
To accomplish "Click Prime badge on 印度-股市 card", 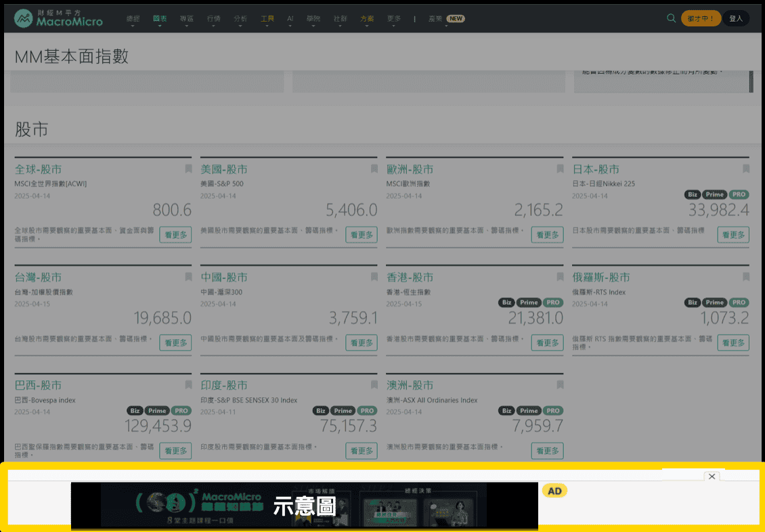I will click(x=343, y=411).
